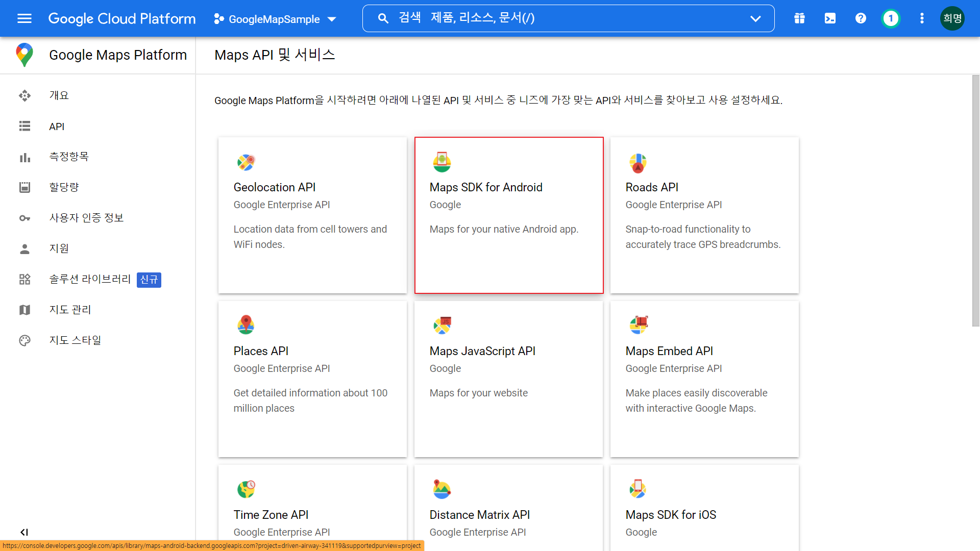Open the 지도 스타일 sidebar item
This screenshot has width=980, height=551.
click(x=75, y=340)
